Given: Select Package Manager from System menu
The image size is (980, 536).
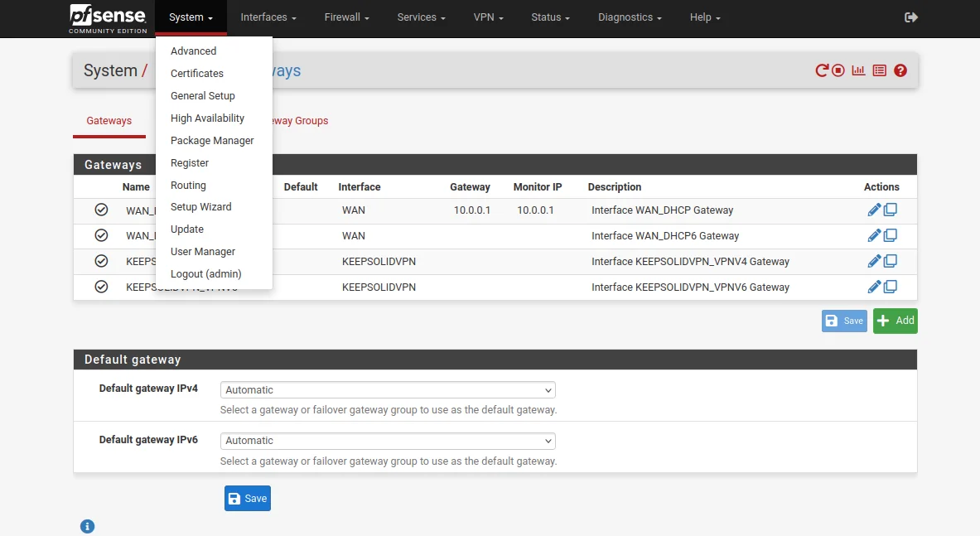Looking at the screenshot, I should point(212,141).
